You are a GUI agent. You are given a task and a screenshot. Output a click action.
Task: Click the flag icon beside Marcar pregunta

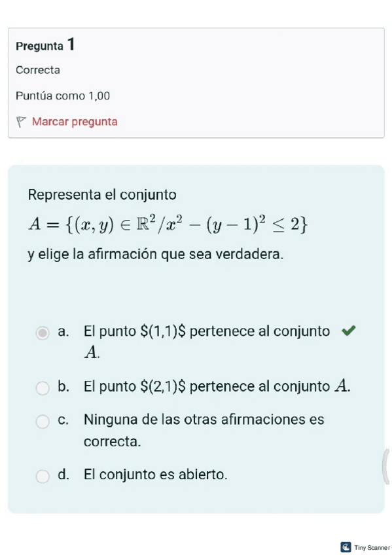[x=20, y=122]
